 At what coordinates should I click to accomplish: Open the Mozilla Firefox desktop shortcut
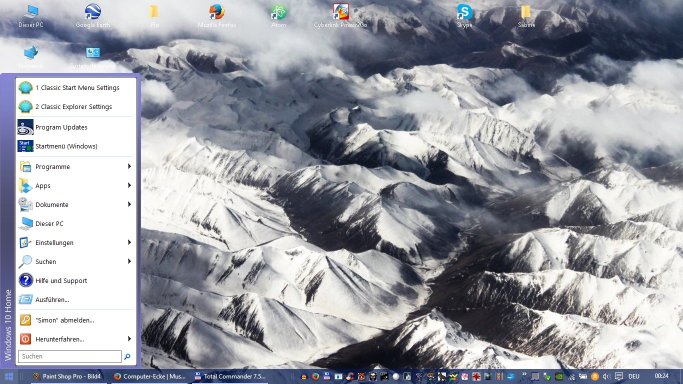click(x=216, y=16)
